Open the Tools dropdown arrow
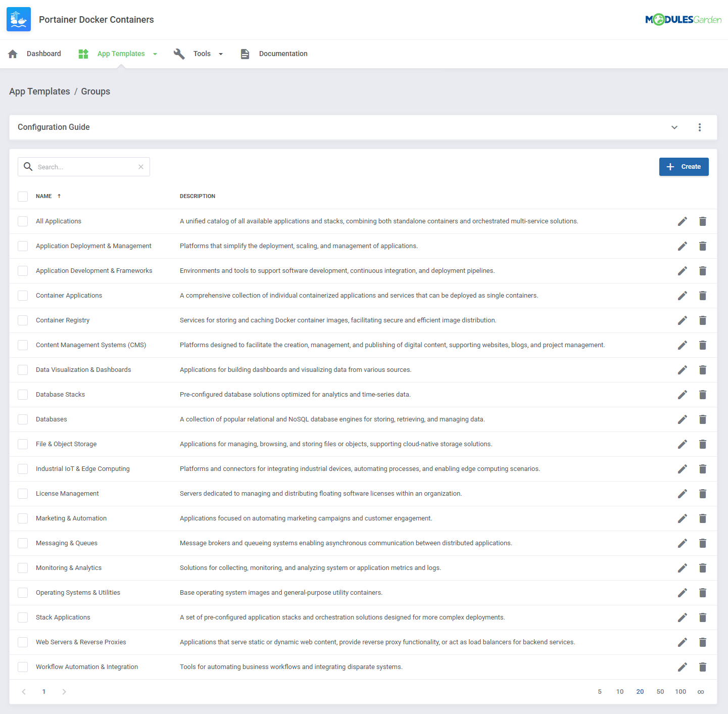Image resolution: width=728 pixels, height=714 pixels. pos(221,54)
